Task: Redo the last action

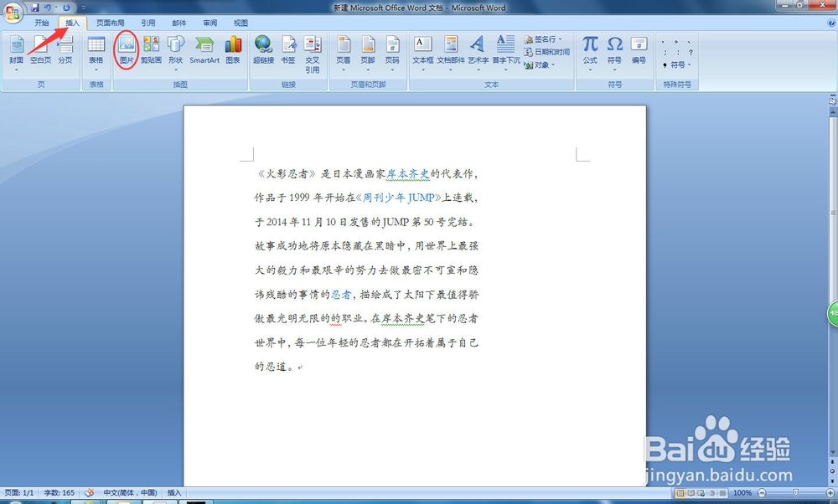Action: point(66,8)
